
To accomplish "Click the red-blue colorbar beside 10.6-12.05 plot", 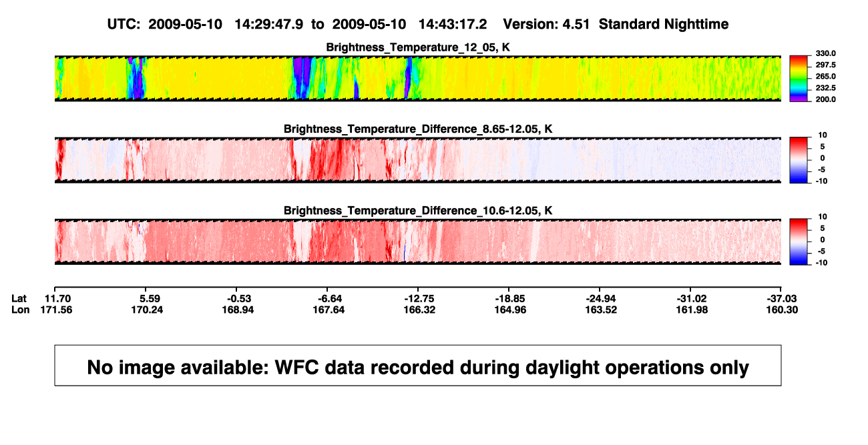I will pyautogui.click(x=798, y=241).
